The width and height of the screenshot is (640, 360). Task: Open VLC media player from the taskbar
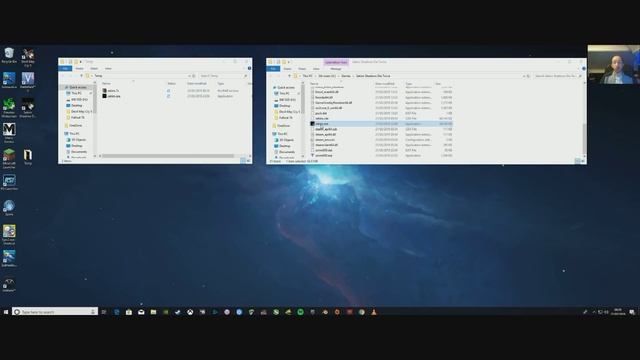[374, 312]
